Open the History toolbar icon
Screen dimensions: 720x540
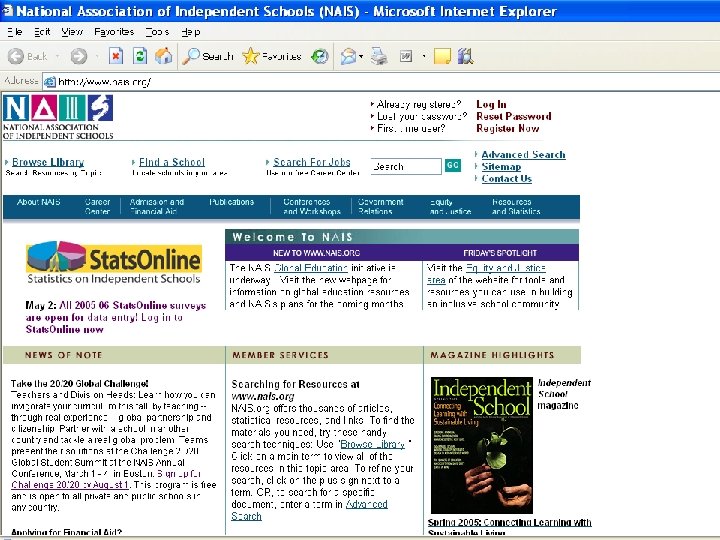320,56
